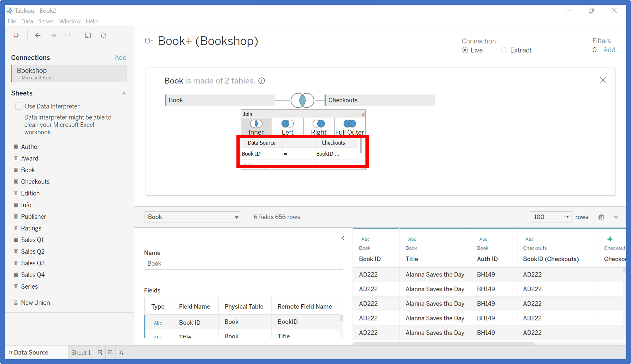Click the Save icon in the toolbar

(88, 35)
